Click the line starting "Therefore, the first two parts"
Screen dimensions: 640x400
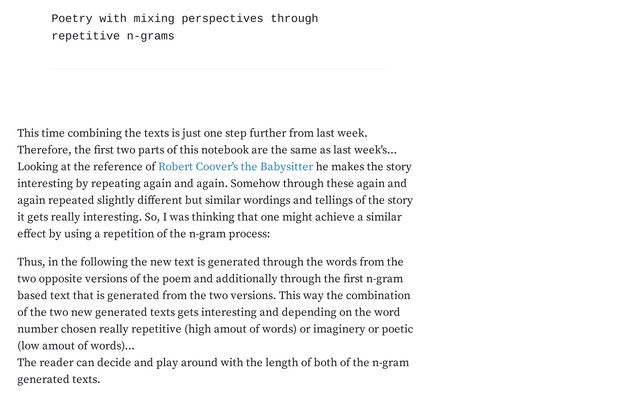pos(206,150)
